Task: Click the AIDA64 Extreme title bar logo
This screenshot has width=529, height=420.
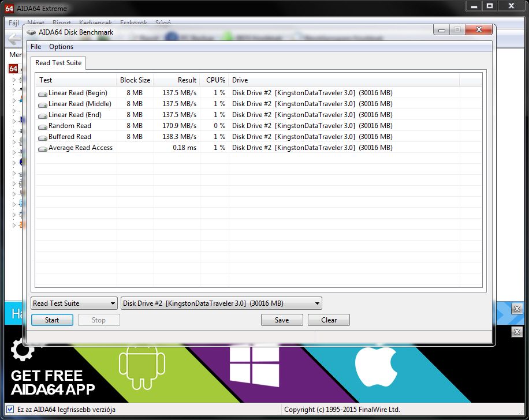Action: (9, 9)
